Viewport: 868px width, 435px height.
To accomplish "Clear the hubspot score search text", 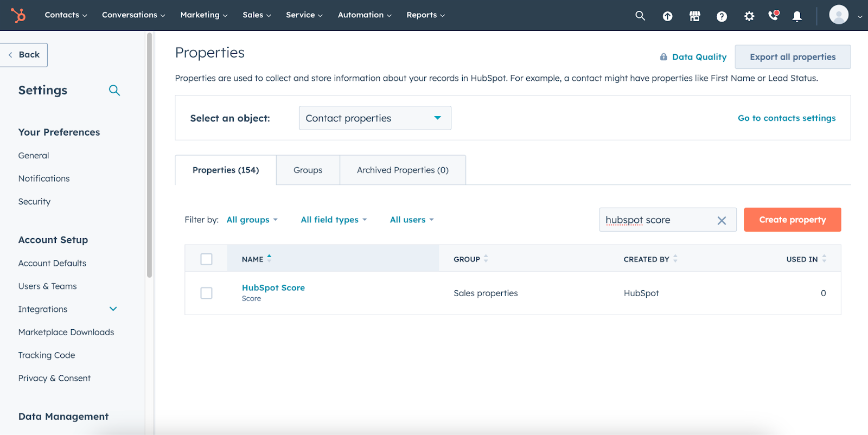I will 722,220.
